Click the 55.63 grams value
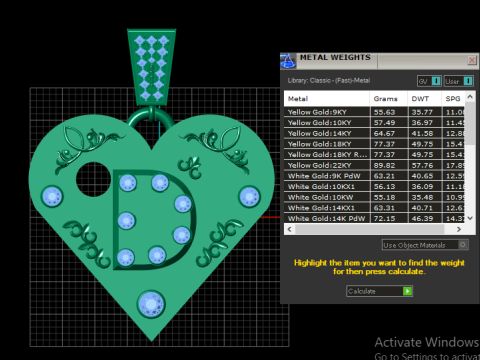Image resolution: width=480 pixels, height=360 pixels. (x=384, y=112)
